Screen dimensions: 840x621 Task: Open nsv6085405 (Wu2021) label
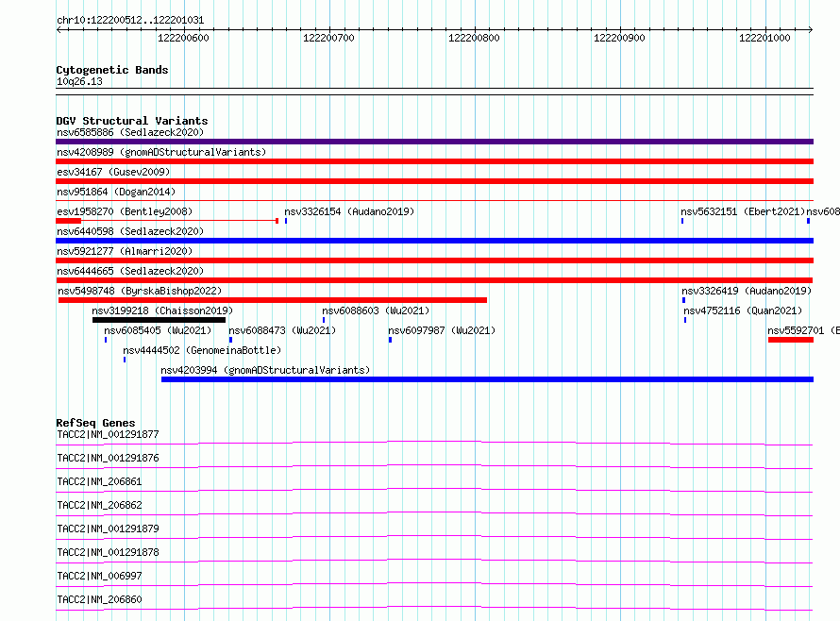[x=158, y=330]
